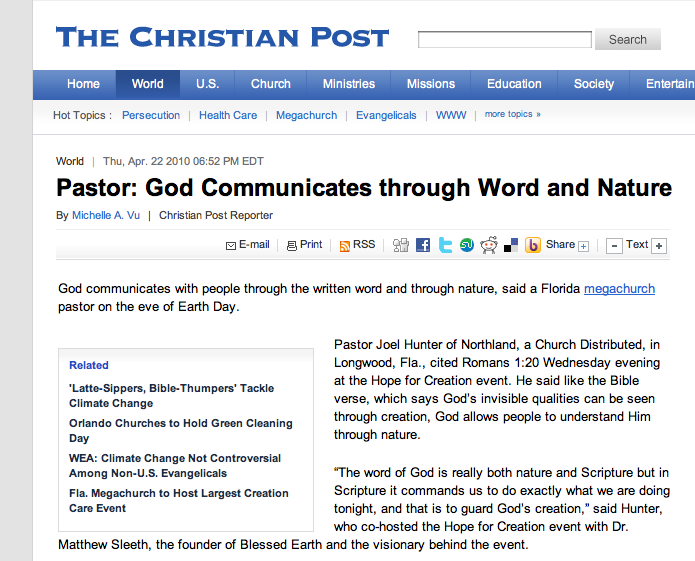This screenshot has width=695, height=561.
Task: Open the WWW hot topic
Action: tap(451, 115)
